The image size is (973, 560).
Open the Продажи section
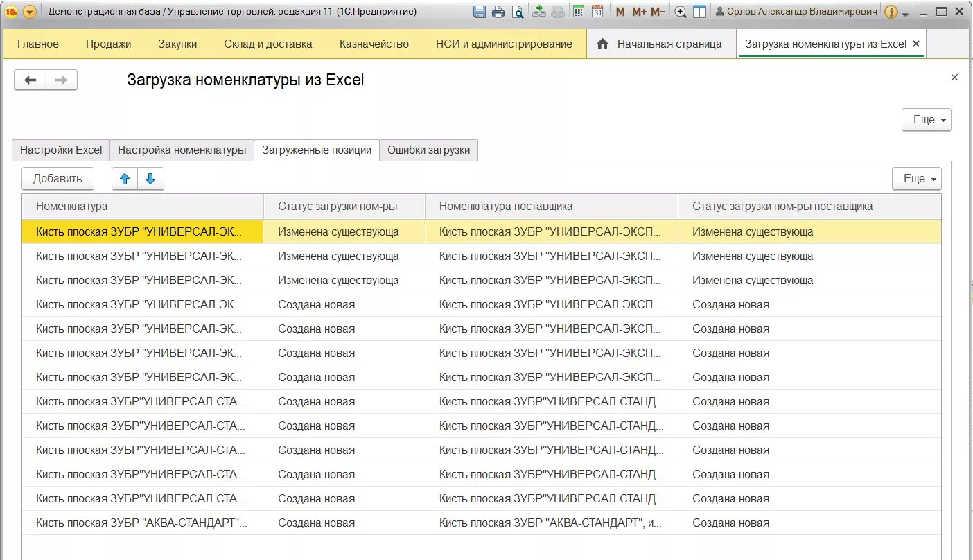108,44
